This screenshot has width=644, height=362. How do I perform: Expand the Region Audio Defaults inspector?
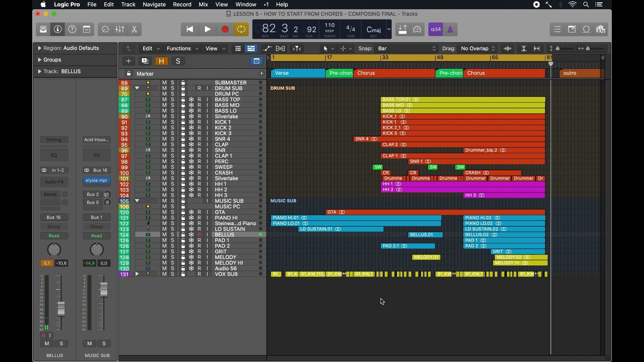(40, 48)
